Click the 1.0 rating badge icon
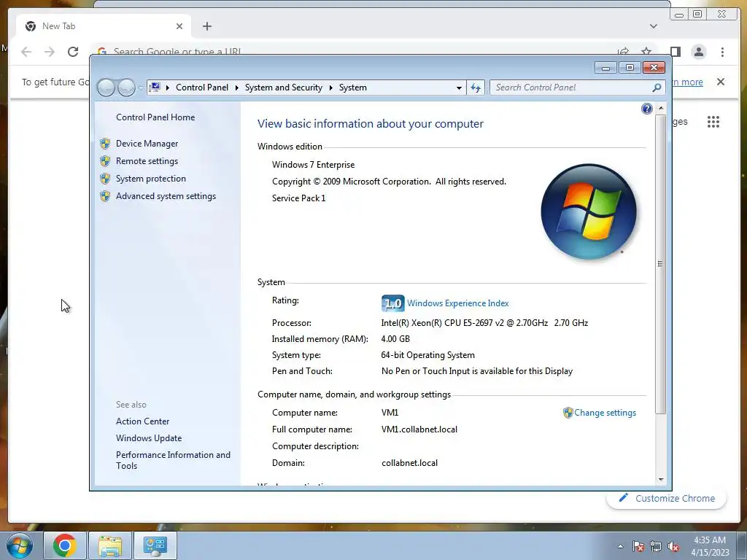747x560 pixels. tap(393, 303)
